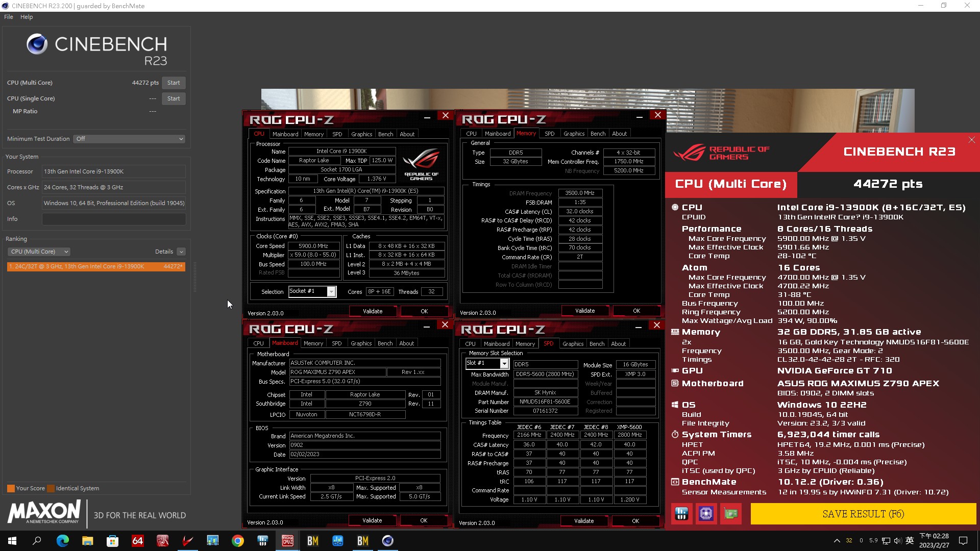980x551 pixels.
Task: Select the 24C/32T ranking entry
Action: (x=95, y=266)
